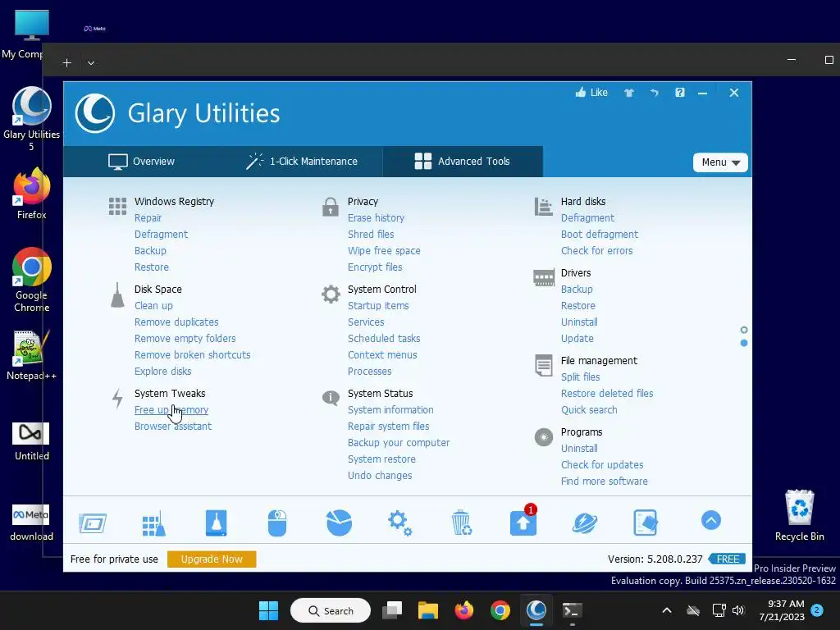Open Boot defragment link
Viewport: 840px width, 630px height.
pos(600,235)
